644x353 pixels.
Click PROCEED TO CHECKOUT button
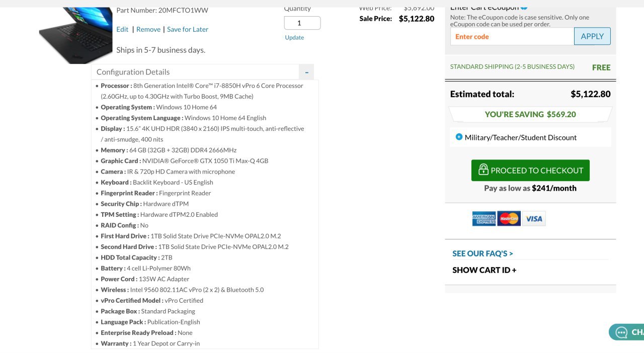[x=530, y=170]
